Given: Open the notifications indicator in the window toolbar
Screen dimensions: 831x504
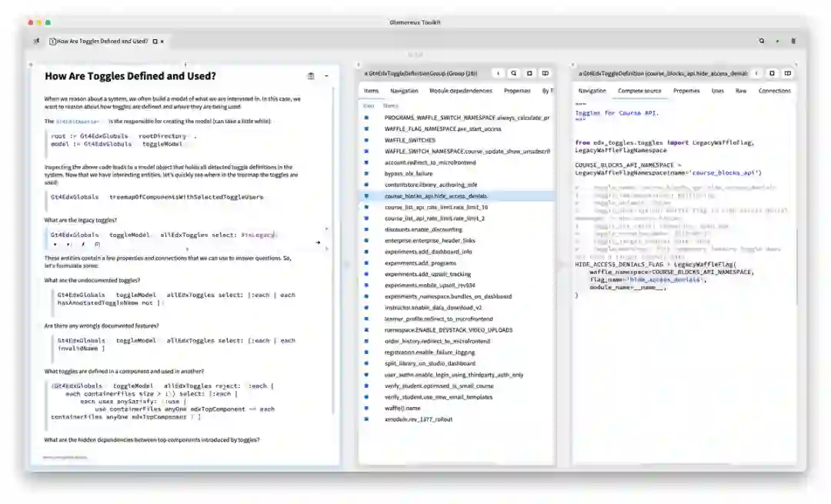Looking at the screenshot, I should pyautogui.click(x=777, y=41).
